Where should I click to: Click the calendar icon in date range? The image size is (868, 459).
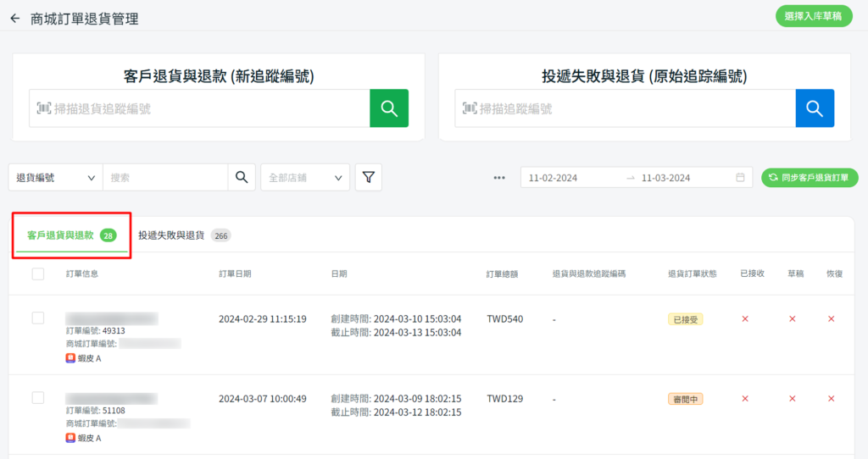point(740,178)
